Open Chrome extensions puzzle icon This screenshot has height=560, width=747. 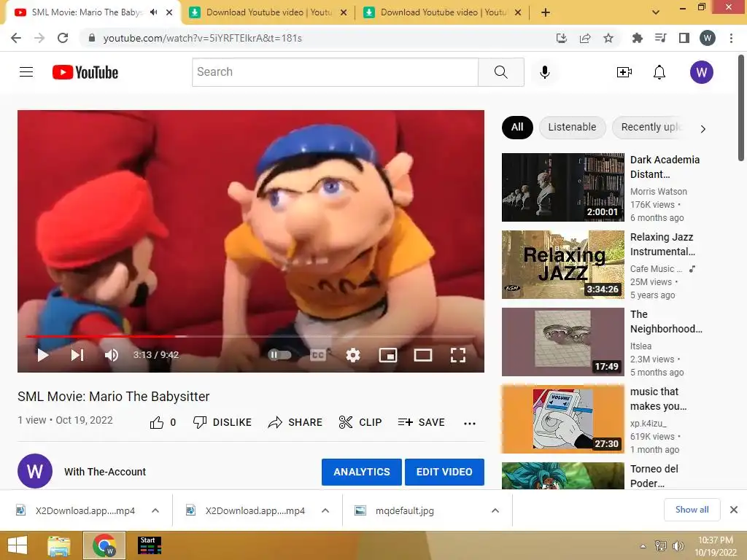pos(637,38)
